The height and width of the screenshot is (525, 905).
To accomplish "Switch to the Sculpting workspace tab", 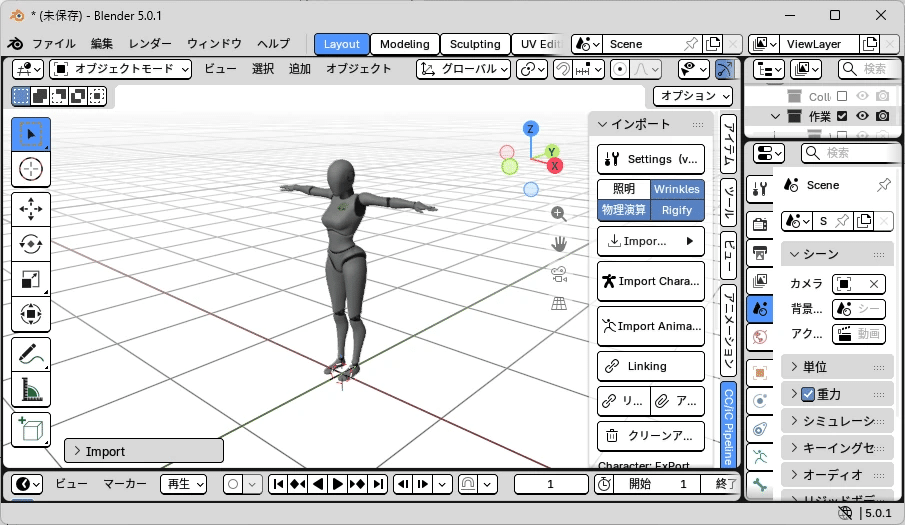I will pyautogui.click(x=475, y=44).
